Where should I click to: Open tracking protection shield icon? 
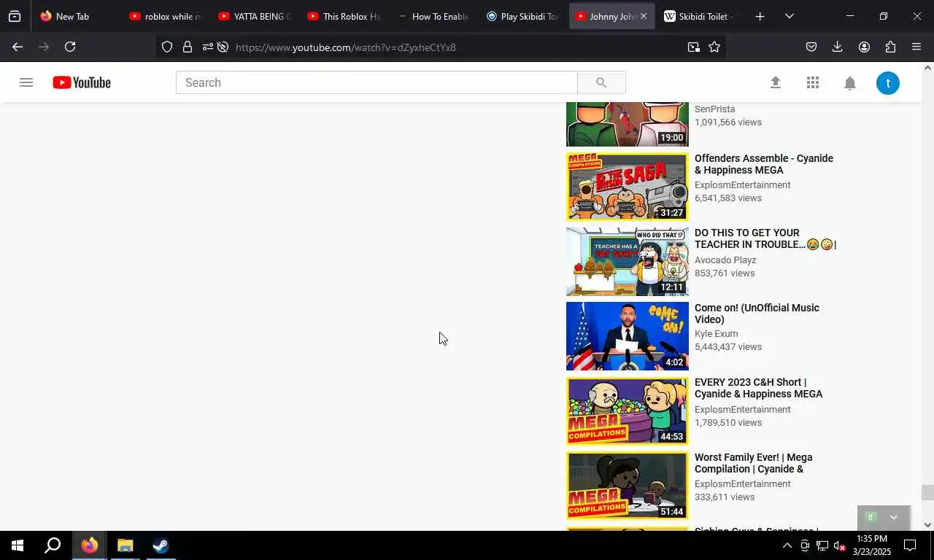(167, 47)
